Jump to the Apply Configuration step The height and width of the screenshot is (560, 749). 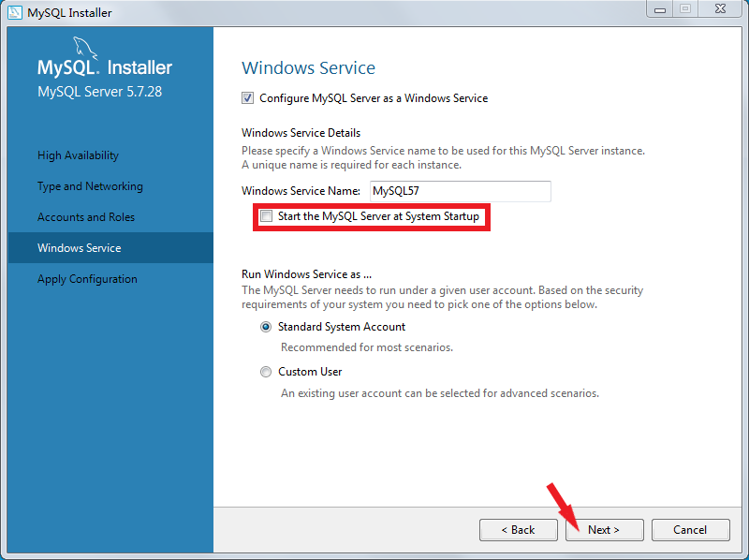tap(87, 279)
